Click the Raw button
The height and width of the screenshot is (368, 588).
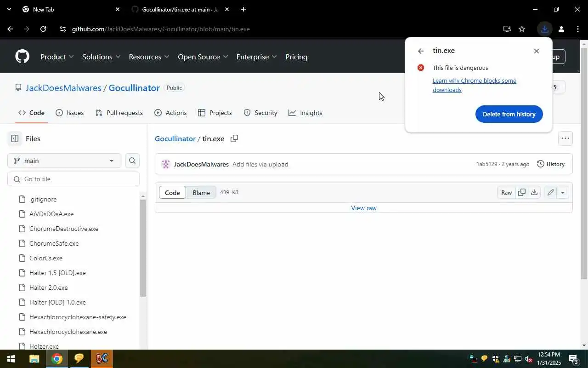coord(506,193)
